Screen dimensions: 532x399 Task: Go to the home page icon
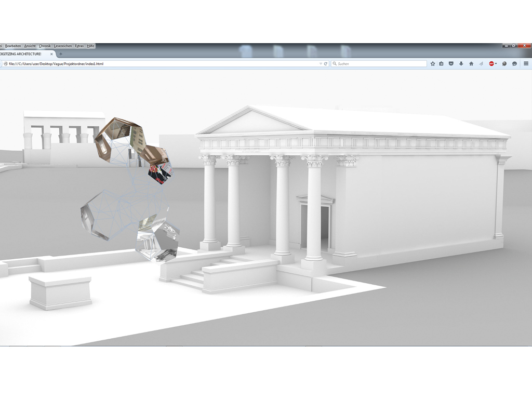471,63
